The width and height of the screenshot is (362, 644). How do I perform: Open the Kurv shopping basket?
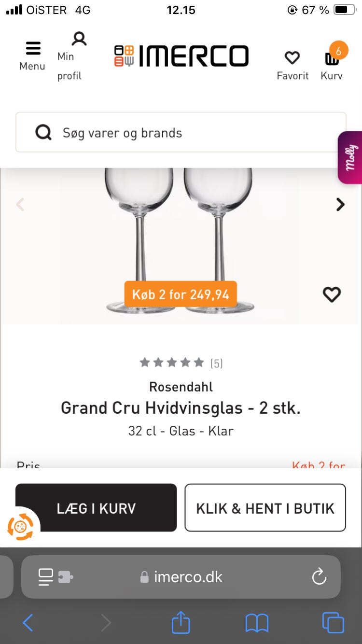click(332, 58)
